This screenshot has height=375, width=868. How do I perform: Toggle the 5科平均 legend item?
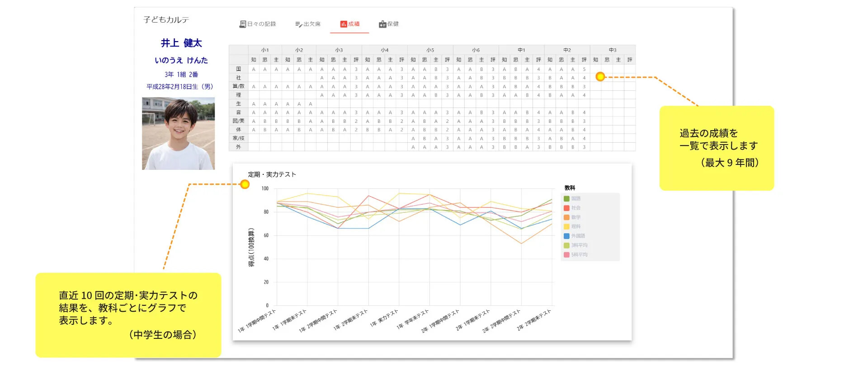click(x=579, y=255)
